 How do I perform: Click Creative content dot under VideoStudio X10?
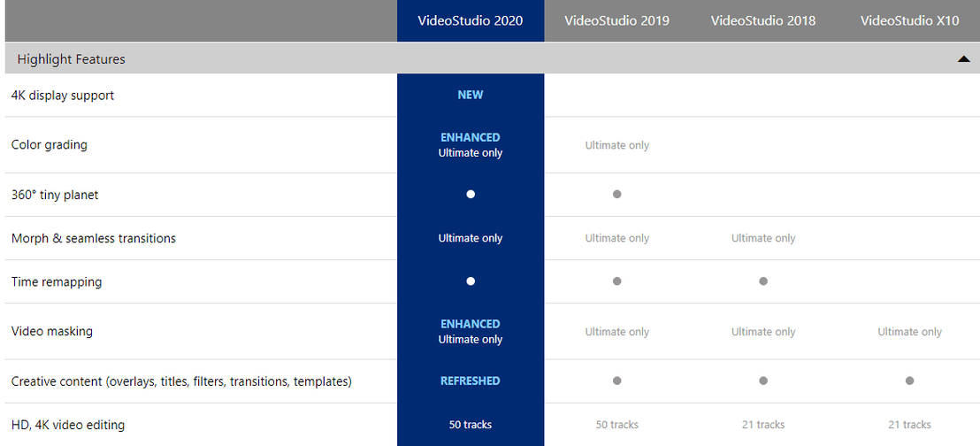pos(909,381)
